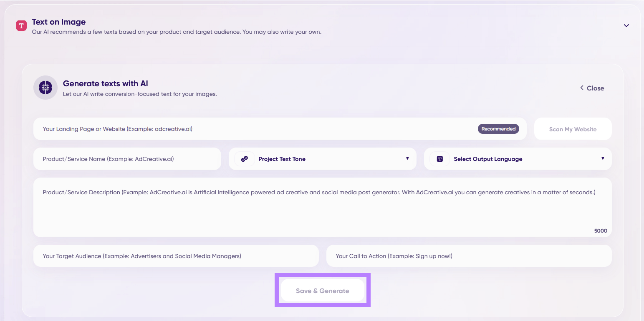The image size is (644, 321).
Task: Select the Product/Service Description text area
Action: 322,208
